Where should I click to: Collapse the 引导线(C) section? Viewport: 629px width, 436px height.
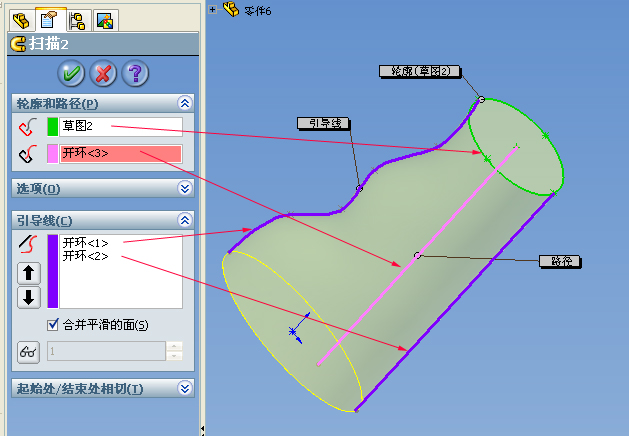(x=185, y=220)
